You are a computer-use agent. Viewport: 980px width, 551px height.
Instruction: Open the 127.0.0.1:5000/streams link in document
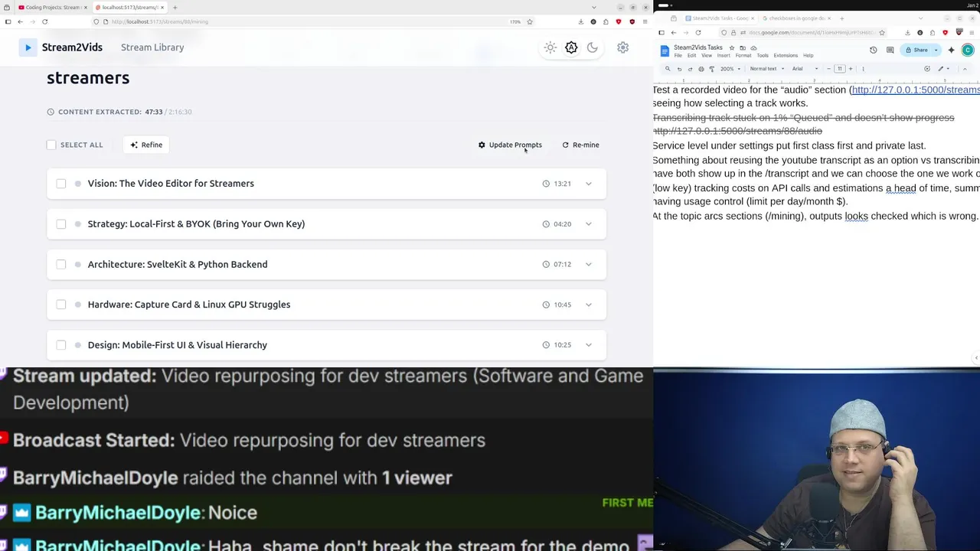[x=916, y=90]
